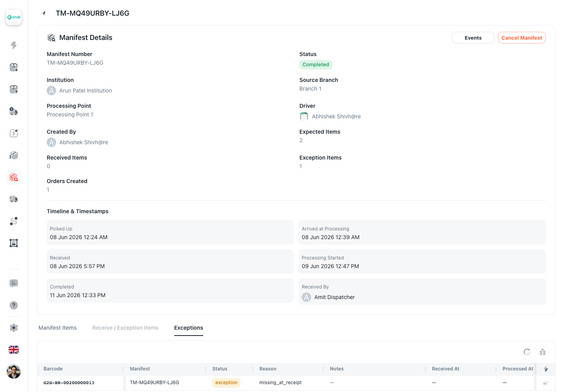Select the Exceptions tab
This screenshot has width=565, height=392.
(189, 328)
